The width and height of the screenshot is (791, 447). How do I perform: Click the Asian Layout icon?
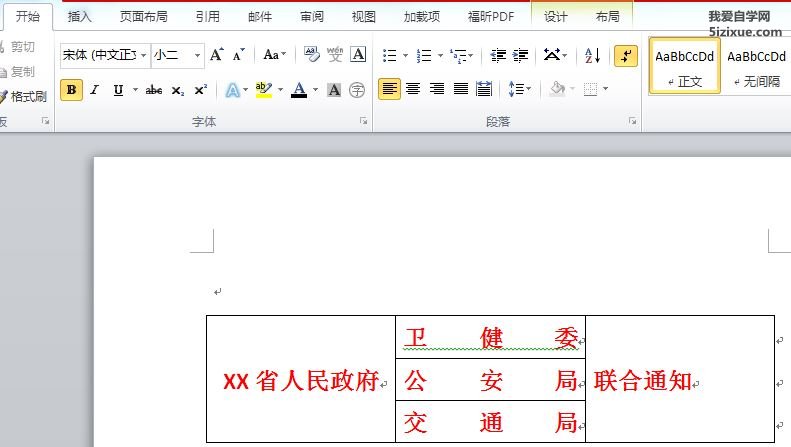point(552,54)
